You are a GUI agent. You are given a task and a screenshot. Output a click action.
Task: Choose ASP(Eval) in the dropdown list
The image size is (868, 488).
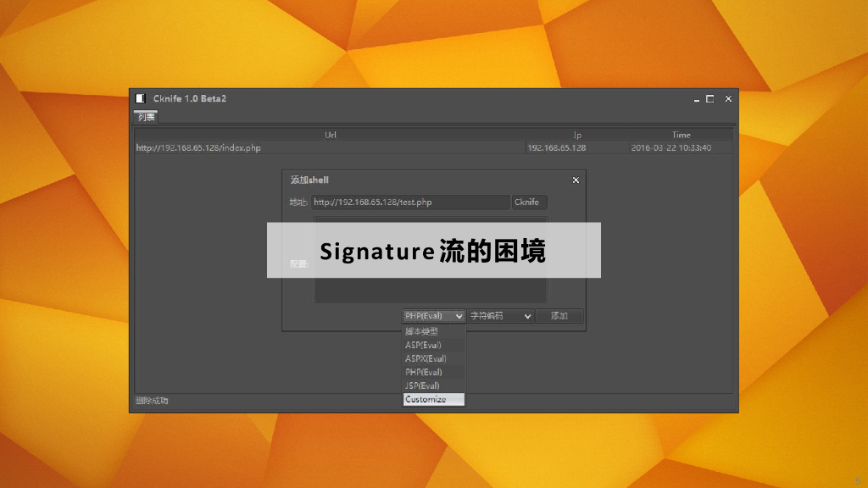tap(433, 345)
